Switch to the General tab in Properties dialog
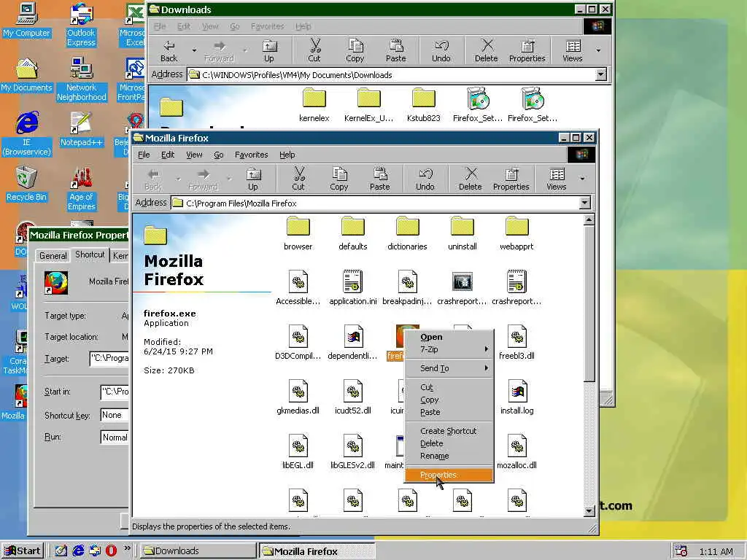Image resolution: width=747 pixels, height=560 pixels. point(53,256)
